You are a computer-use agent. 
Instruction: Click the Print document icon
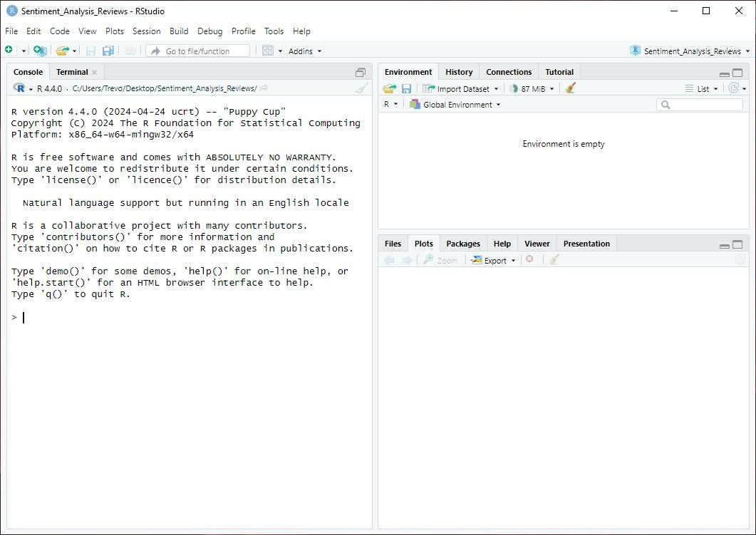pos(130,51)
